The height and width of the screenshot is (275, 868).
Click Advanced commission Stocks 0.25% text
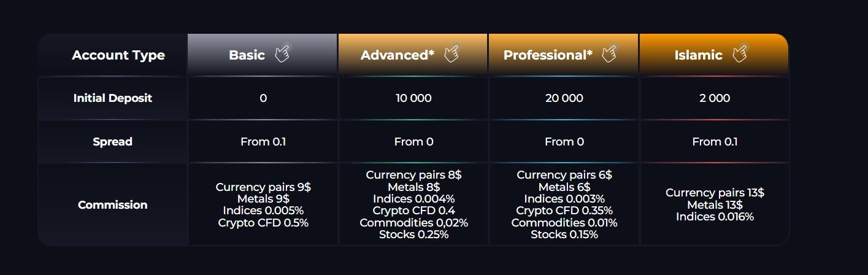tap(413, 234)
